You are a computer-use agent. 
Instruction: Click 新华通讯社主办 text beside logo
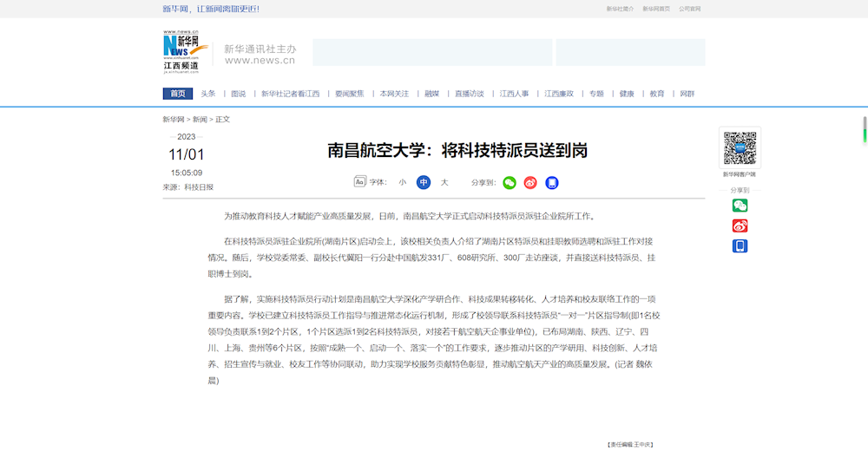(260, 49)
